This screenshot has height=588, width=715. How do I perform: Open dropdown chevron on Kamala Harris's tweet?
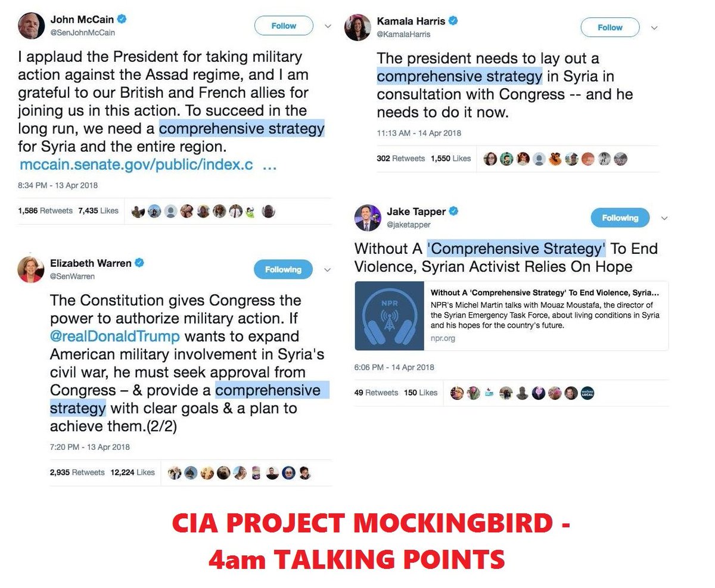click(x=654, y=28)
